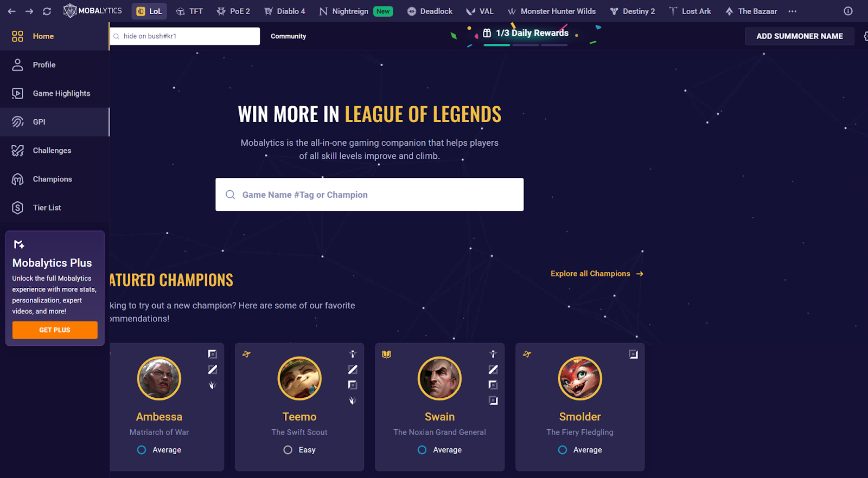Screen dimensions: 868x478
Task: Go back with the left arrow icon
Action: (11, 11)
